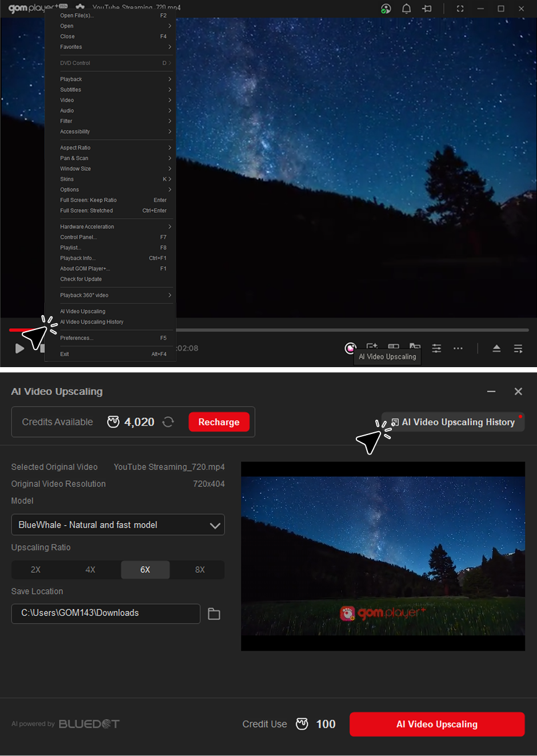Viewport: 537px width, 756px height.
Task: Select the 4X upscaling ratio
Action: [90, 570]
